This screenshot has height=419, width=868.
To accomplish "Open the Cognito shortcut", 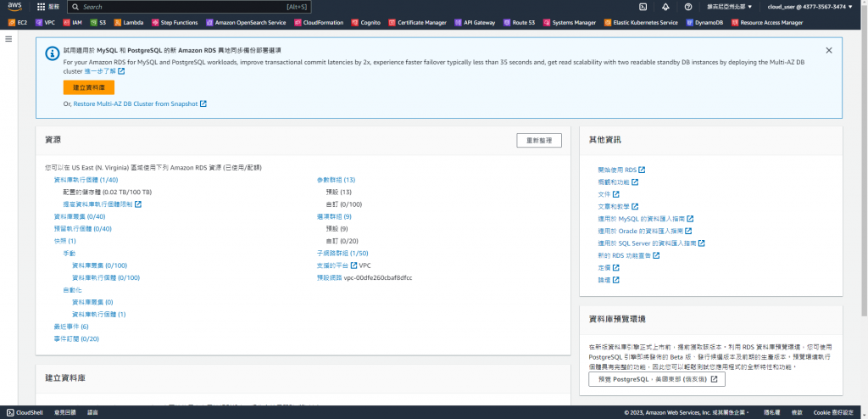I will tap(365, 23).
